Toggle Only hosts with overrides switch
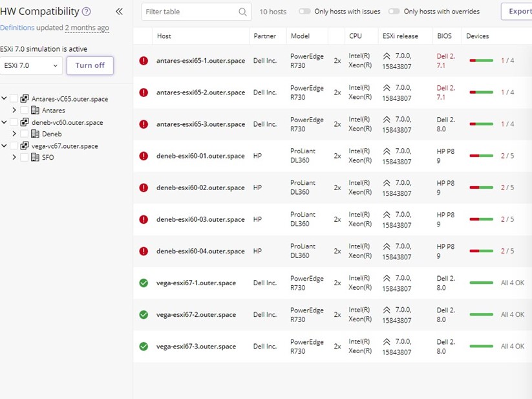The width and height of the screenshot is (532, 399). click(394, 12)
